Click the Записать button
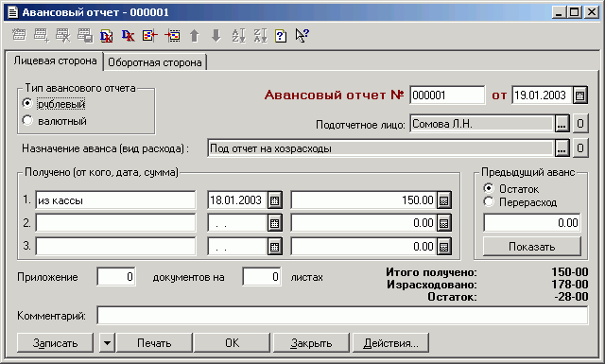Screen dimensions: 605x364 (55, 343)
